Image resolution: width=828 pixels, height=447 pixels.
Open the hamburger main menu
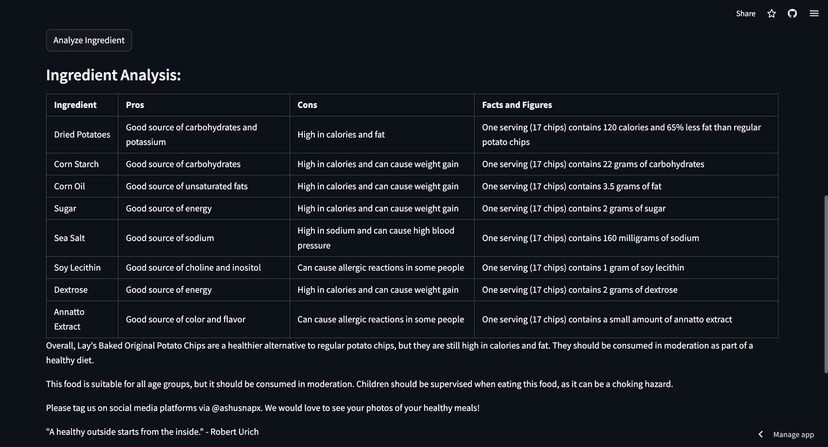coord(814,14)
